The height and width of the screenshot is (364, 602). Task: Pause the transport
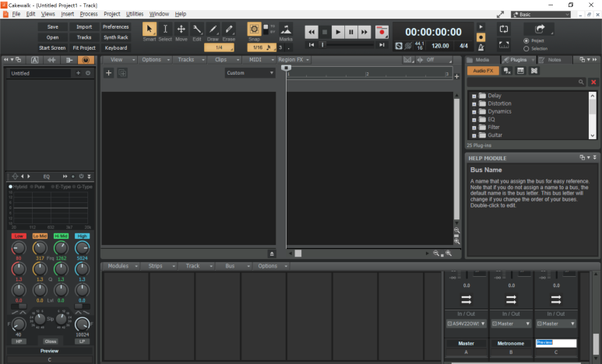tap(351, 32)
